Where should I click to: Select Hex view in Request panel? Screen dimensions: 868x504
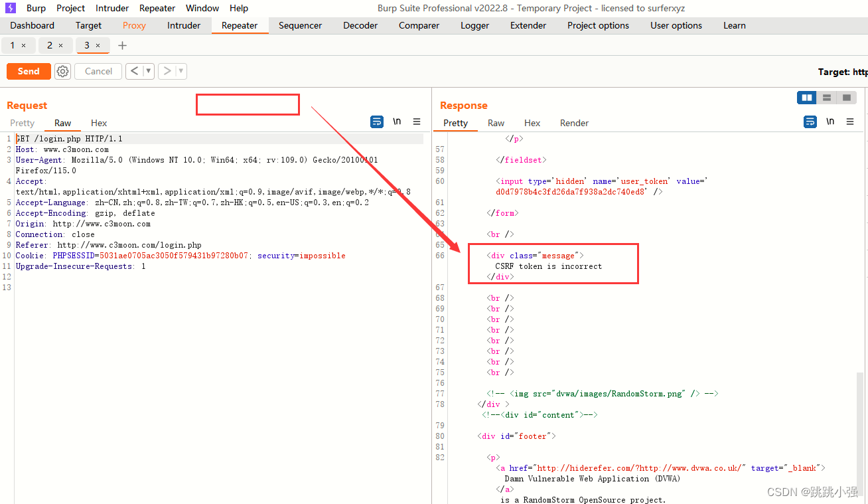(99, 123)
